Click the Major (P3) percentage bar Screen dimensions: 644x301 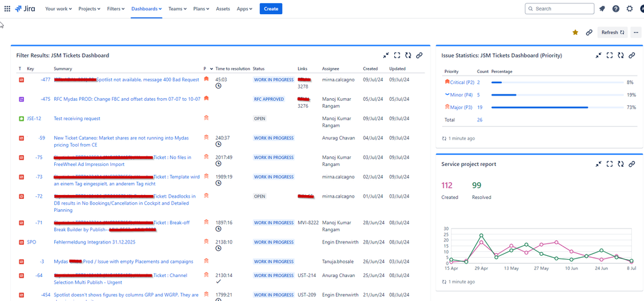coord(558,107)
